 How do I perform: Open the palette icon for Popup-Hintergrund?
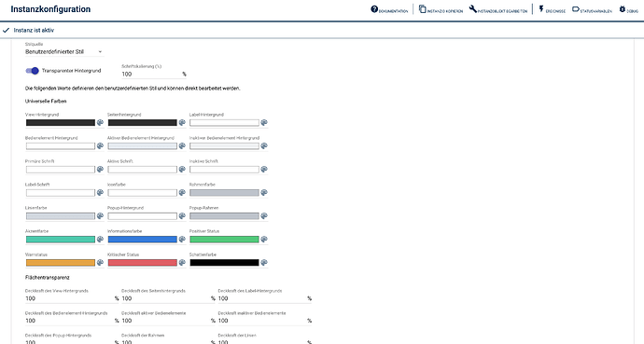click(182, 216)
